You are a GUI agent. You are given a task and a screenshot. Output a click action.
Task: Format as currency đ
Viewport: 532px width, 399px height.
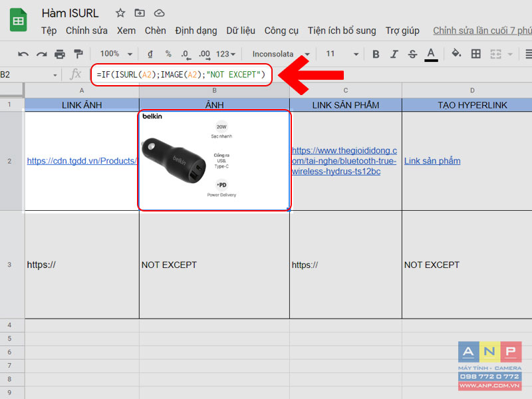pyautogui.click(x=150, y=54)
